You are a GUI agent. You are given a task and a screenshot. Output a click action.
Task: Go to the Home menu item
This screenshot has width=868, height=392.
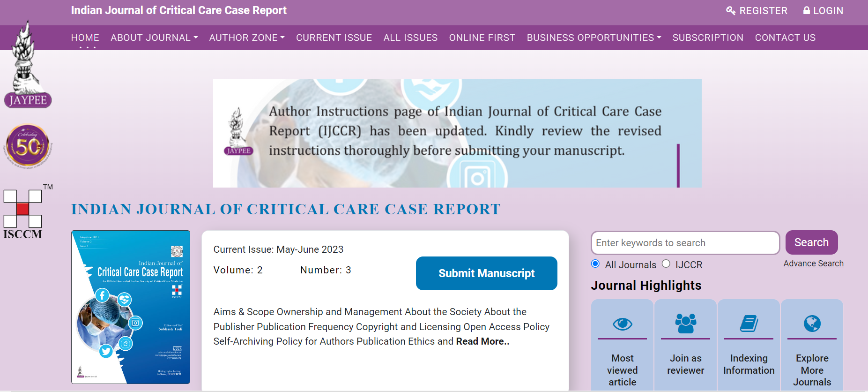click(x=85, y=38)
